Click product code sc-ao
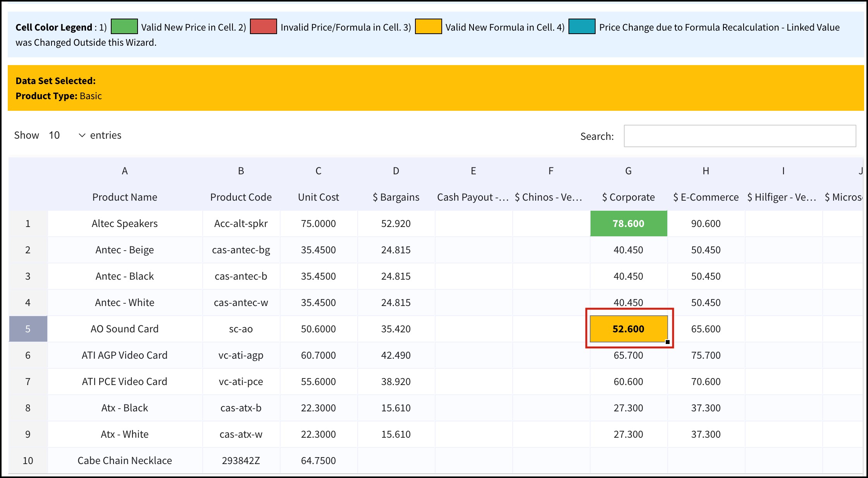 click(x=241, y=329)
